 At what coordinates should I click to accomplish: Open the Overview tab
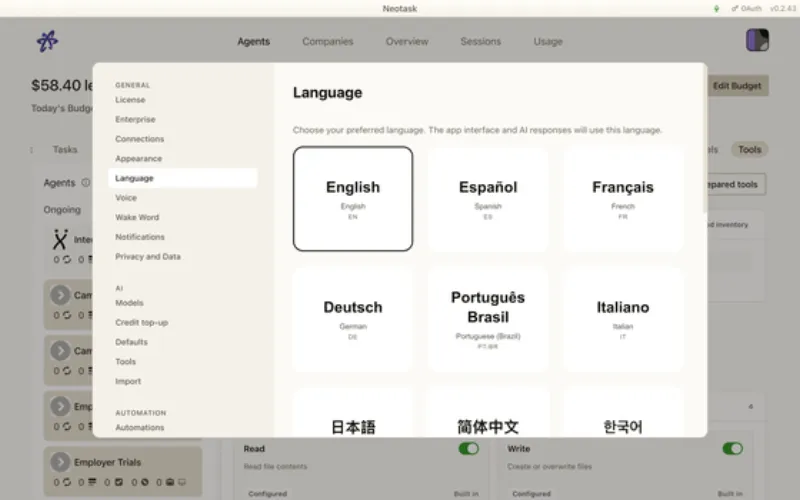pyautogui.click(x=407, y=41)
